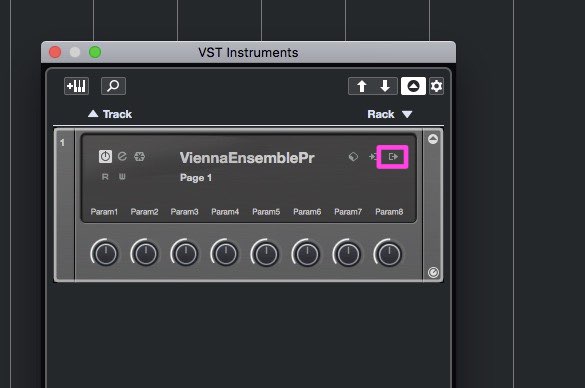The width and height of the screenshot is (585, 388).
Task: Collapse the Track section triangle
Action: tap(93, 114)
